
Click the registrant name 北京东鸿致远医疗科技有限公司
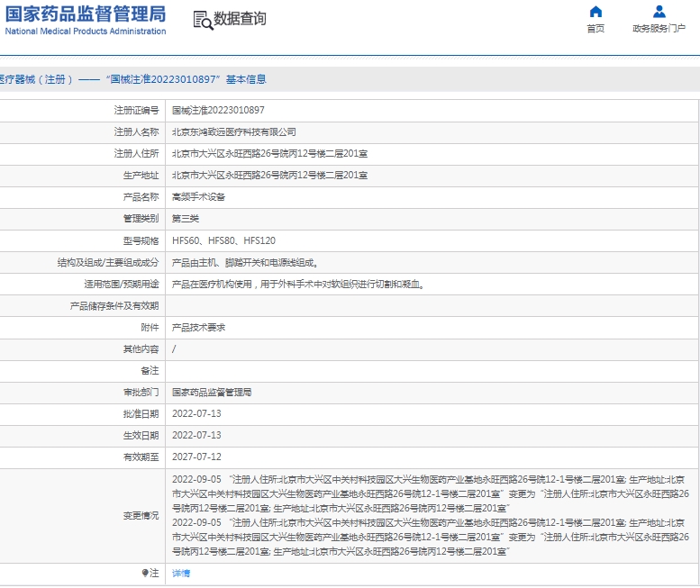click(x=234, y=132)
